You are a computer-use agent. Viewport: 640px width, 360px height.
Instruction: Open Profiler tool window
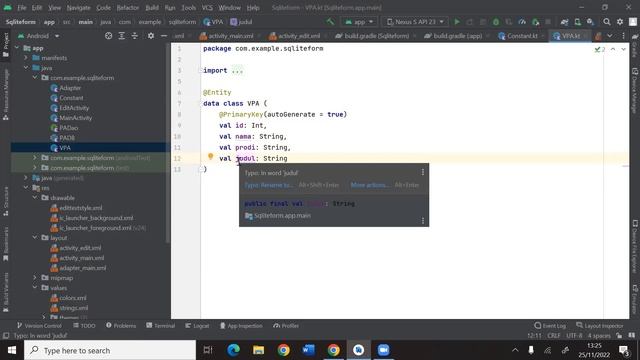(286, 325)
